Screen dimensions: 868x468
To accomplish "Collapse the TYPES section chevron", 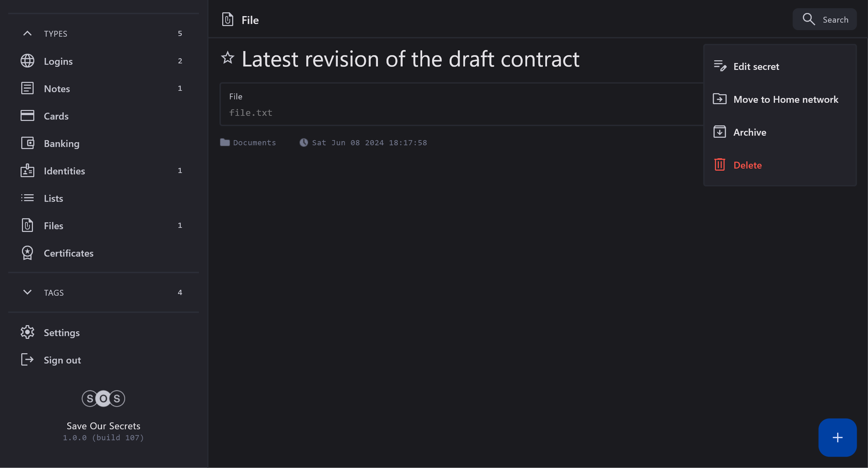I will pos(27,34).
